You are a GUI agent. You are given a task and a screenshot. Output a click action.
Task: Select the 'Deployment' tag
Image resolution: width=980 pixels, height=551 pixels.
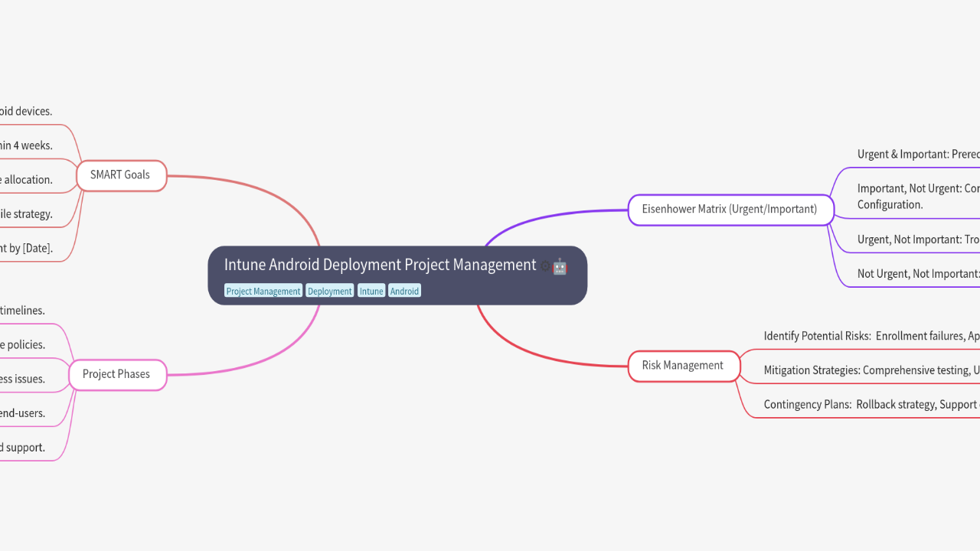click(329, 291)
